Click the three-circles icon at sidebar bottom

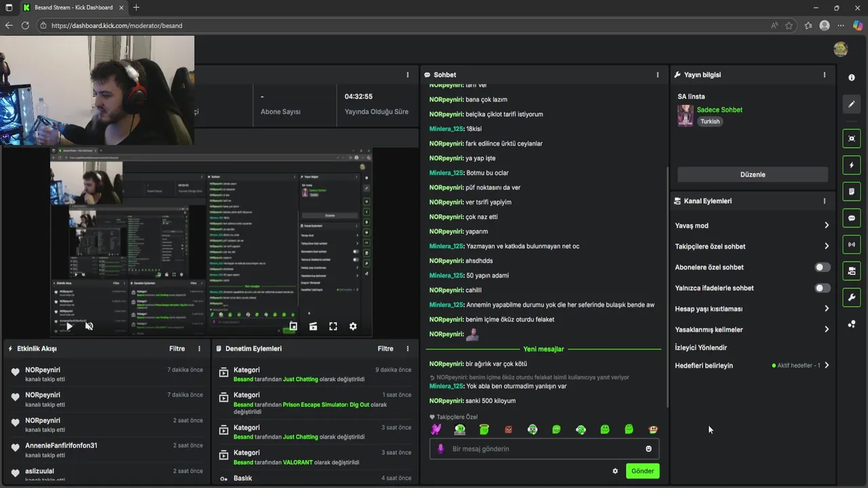coord(852,324)
